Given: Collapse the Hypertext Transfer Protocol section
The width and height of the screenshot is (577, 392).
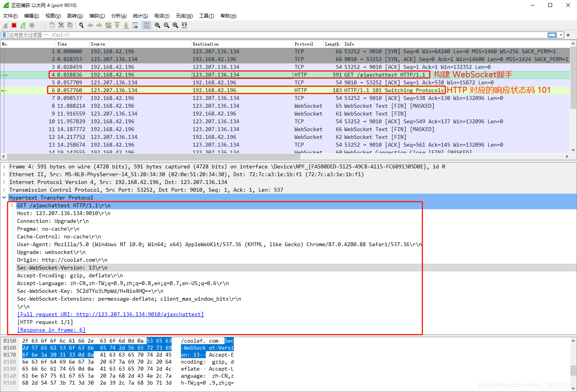Looking at the screenshot, I should point(4,198).
